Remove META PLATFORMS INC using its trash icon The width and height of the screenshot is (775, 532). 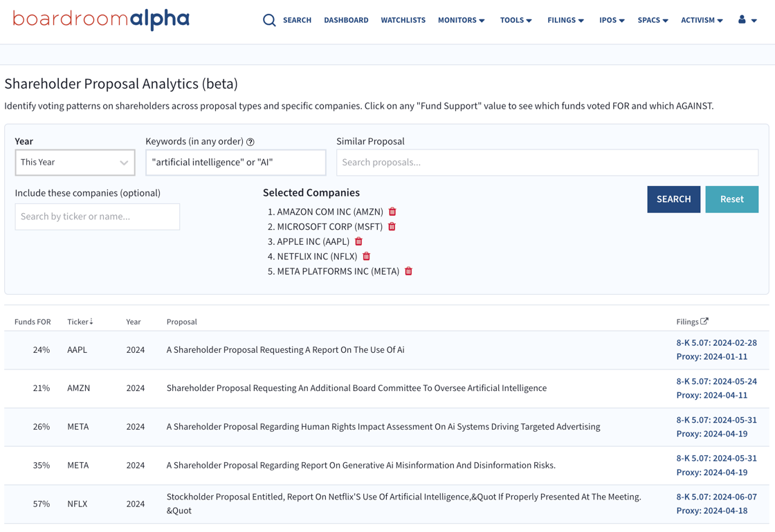(x=408, y=271)
